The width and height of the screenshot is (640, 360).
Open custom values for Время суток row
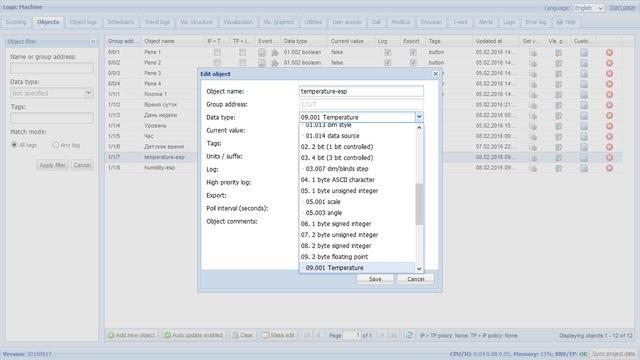584,105
